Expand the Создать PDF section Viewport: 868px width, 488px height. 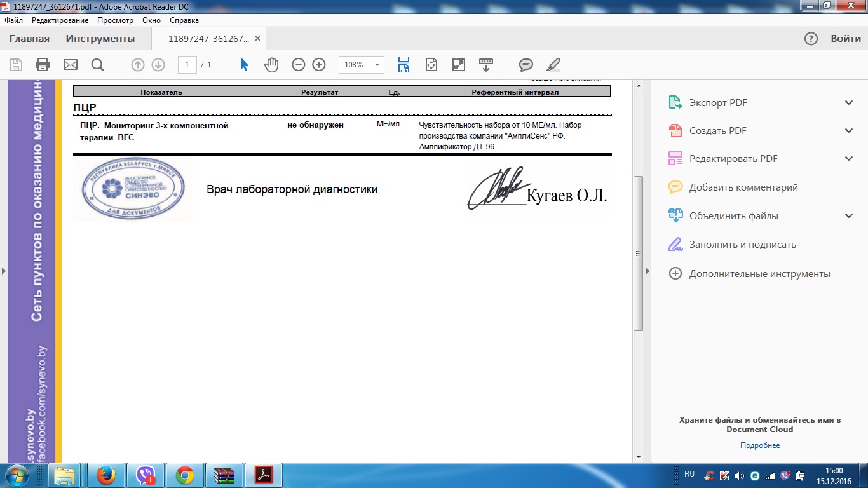point(848,131)
